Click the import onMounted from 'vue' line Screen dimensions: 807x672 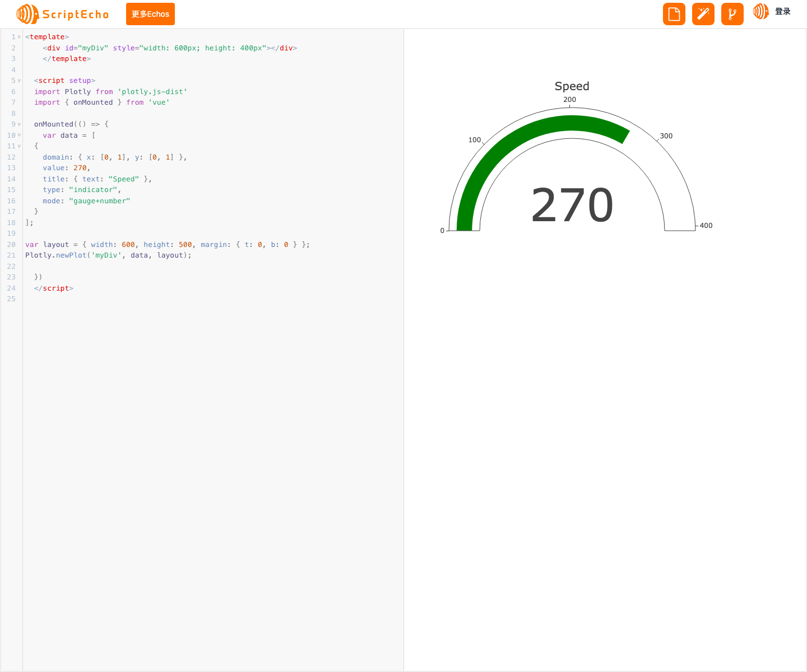[x=102, y=102]
